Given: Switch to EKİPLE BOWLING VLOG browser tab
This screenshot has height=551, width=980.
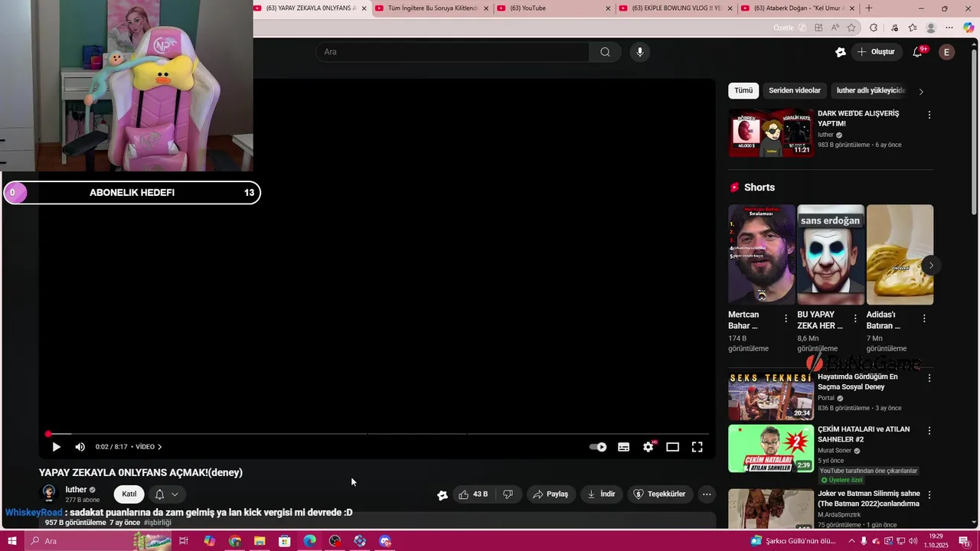Looking at the screenshot, I should [677, 8].
